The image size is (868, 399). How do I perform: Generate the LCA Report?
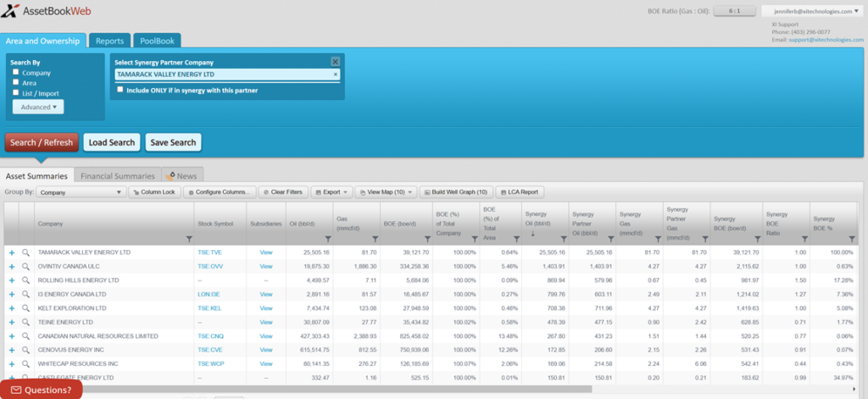(520, 192)
